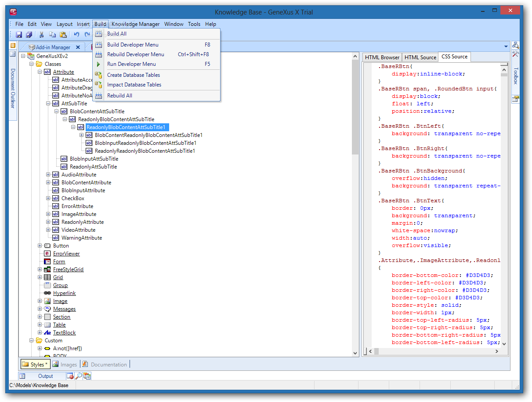The width and height of the screenshot is (532, 402).
Task: Click the Hyperlink chain icon
Action: pyautogui.click(x=47, y=293)
